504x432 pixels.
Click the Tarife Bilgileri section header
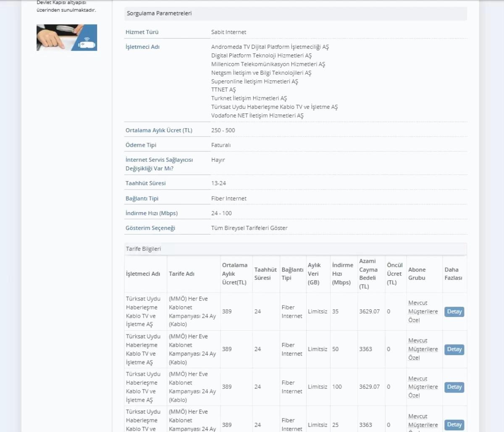click(x=296, y=249)
